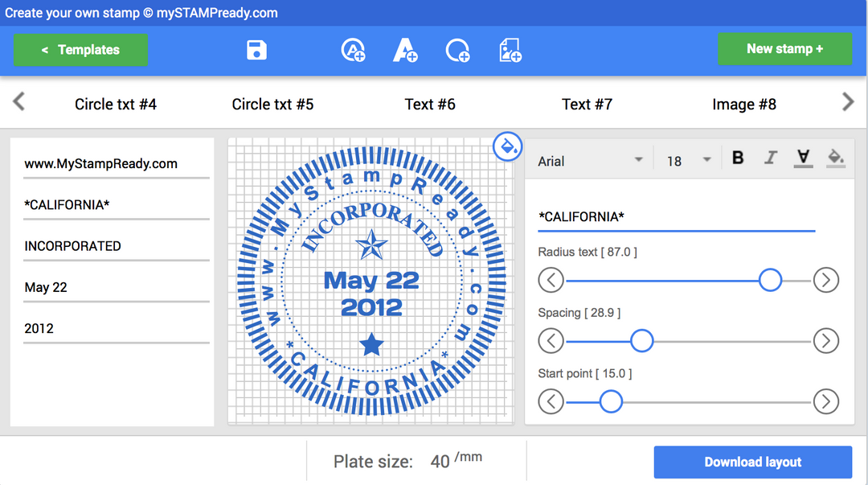Click the New stamp + button
The image size is (868, 485).
point(784,48)
